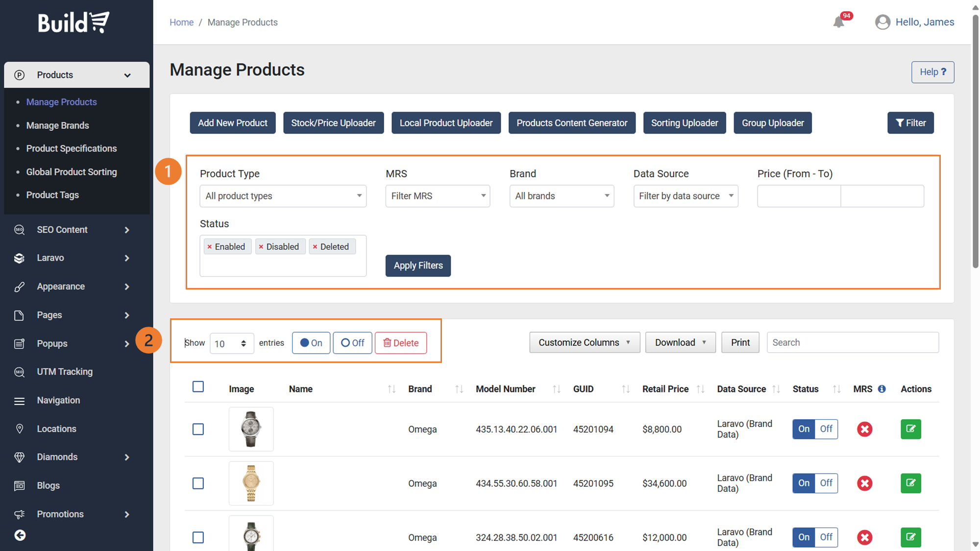The width and height of the screenshot is (980, 551).
Task: Click the red Delete button
Action: 401,343
